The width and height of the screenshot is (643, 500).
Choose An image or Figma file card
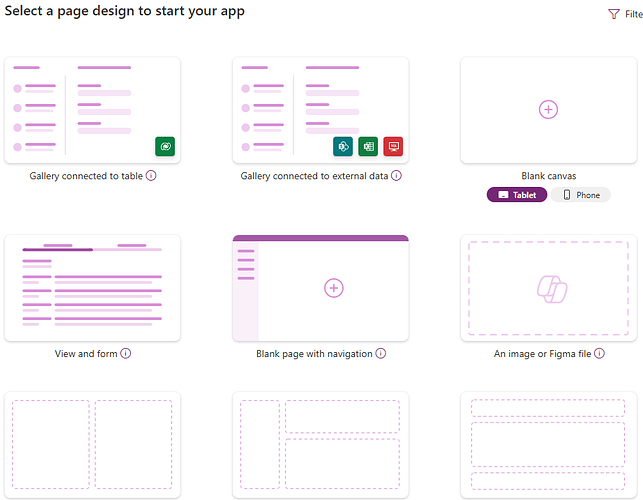point(548,288)
